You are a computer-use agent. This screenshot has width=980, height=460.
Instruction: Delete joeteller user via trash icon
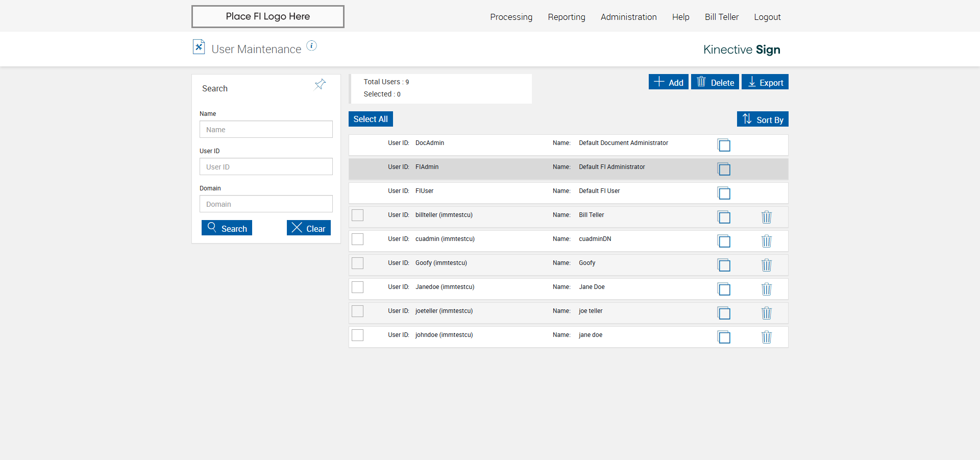click(x=767, y=313)
